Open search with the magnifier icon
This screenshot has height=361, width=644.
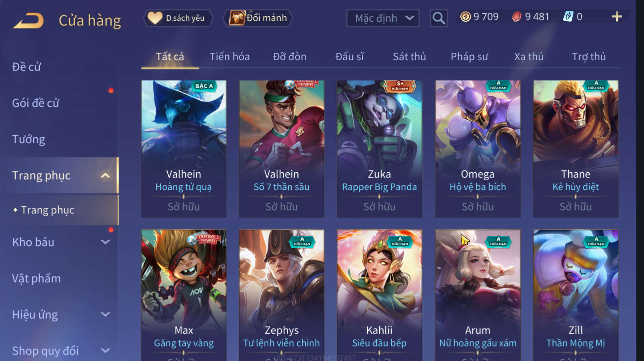439,18
